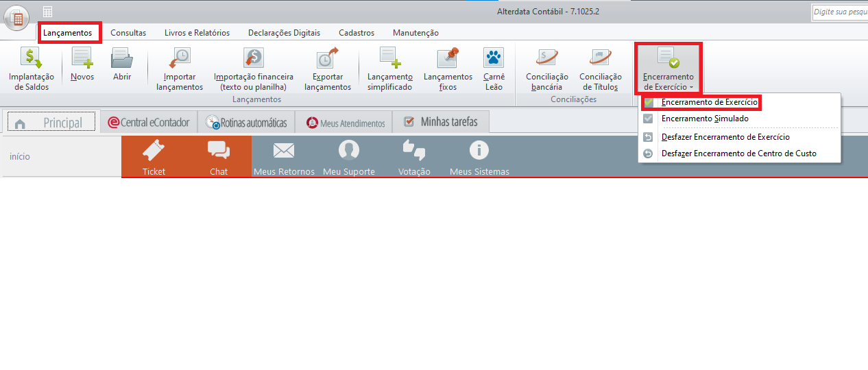Switch to the Consultas ribbon tab

pos(128,33)
